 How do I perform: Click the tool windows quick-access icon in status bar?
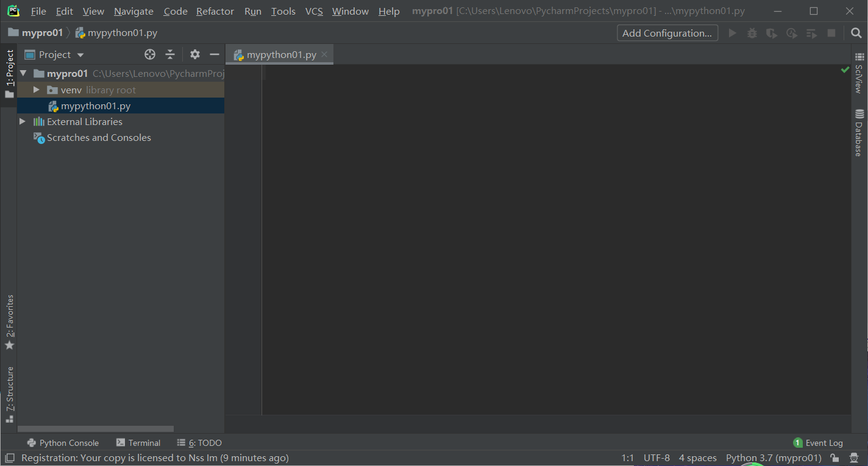pyautogui.click(x=10, y=457)
